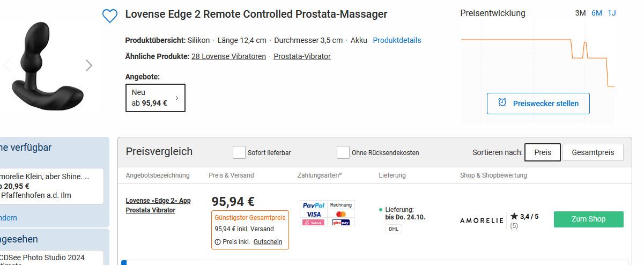Viewport: 644px width, 265px height.
Task: Show next product image with right arrow
Action: (x=89, y=65)
